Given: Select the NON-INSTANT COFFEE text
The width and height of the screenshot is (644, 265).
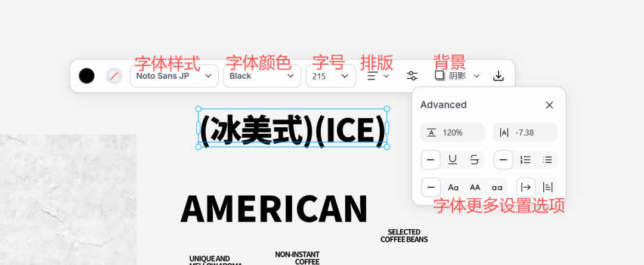Looking at the screenshot, I should tap(298, 258).
